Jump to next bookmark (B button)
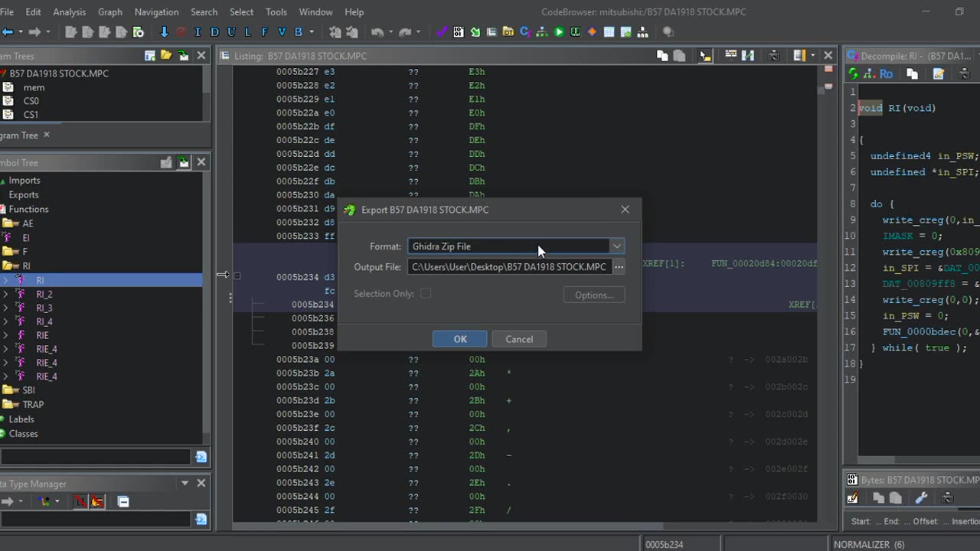The height and width of the screenshot is (551, 980). click(299, 32)
